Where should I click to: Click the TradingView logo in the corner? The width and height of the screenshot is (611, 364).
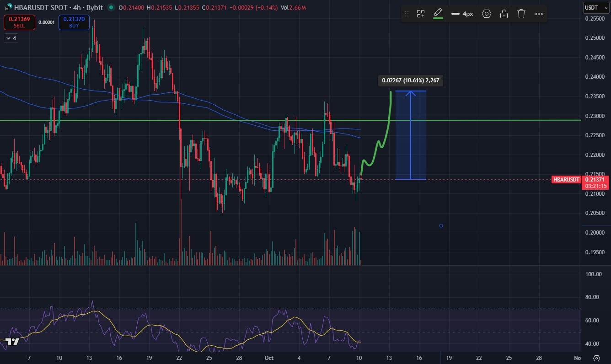tap(12, 342)
